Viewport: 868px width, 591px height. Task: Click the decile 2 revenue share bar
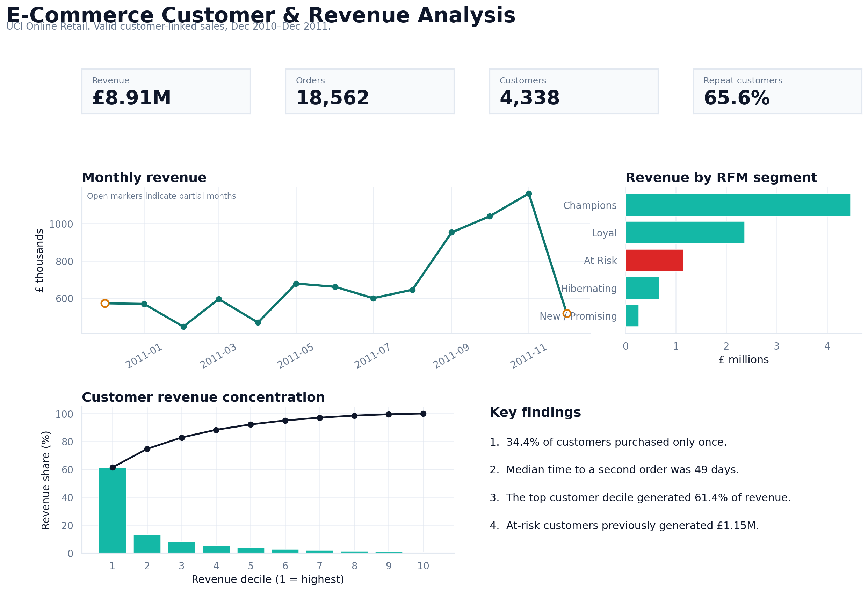pyautogui.click(x=147, y=543)
